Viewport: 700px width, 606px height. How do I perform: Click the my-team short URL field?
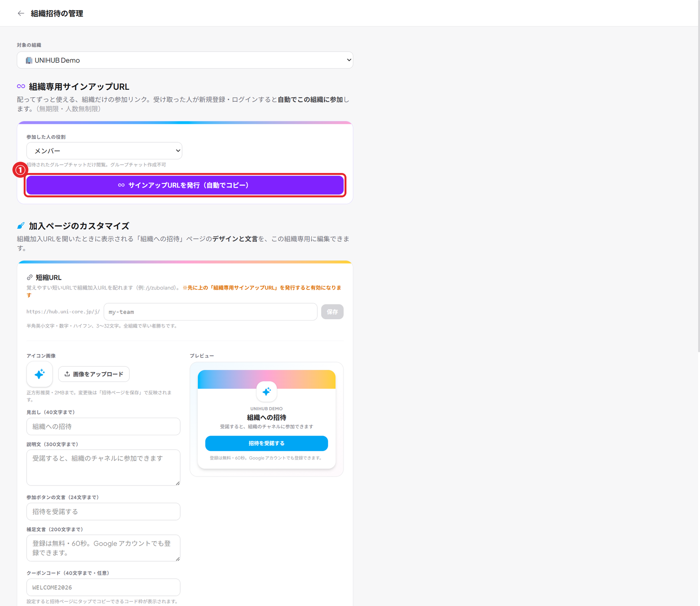coord(210,312)
